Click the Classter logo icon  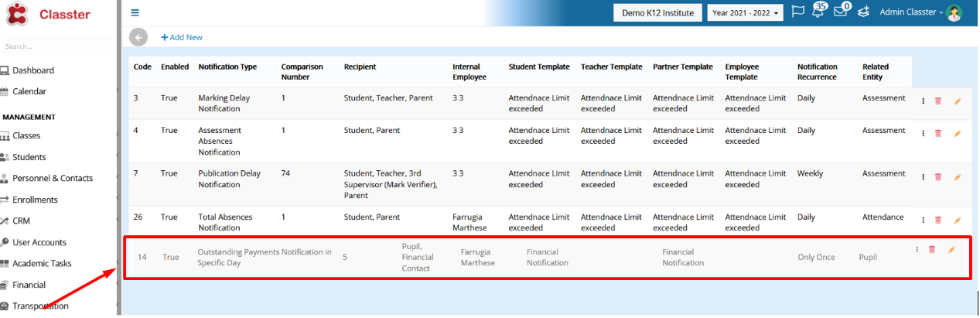pos(17,14)
